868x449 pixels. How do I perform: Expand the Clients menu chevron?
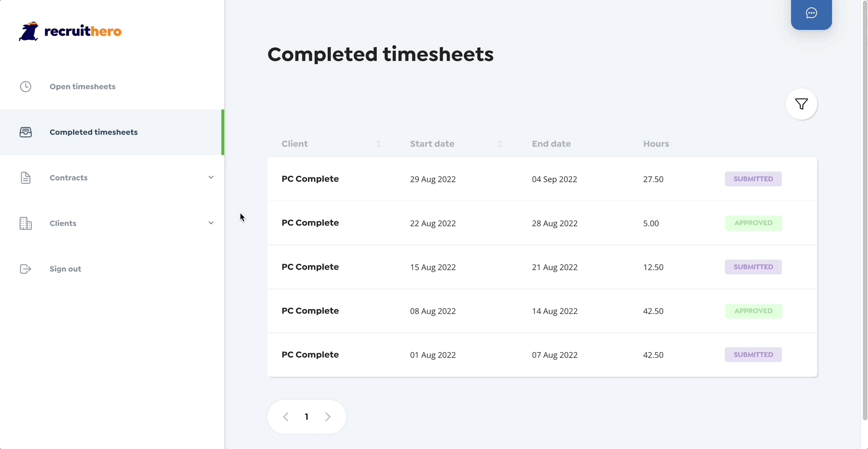coord(211,223)
